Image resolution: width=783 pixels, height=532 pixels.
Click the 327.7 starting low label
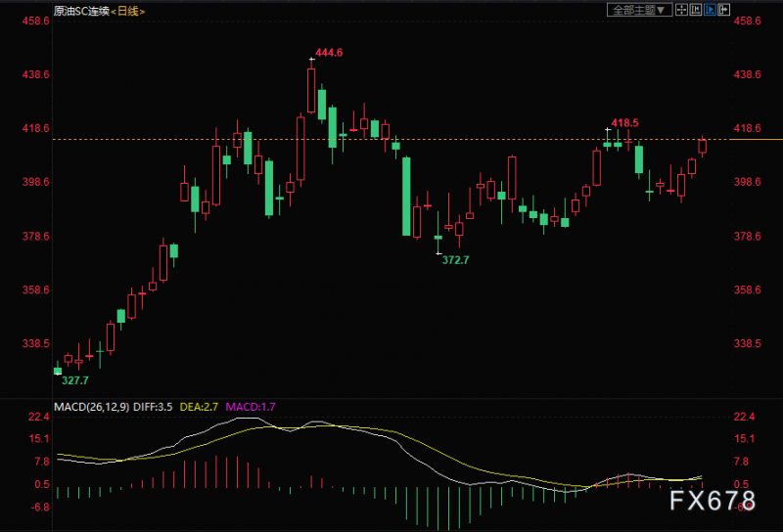point(75,380)
